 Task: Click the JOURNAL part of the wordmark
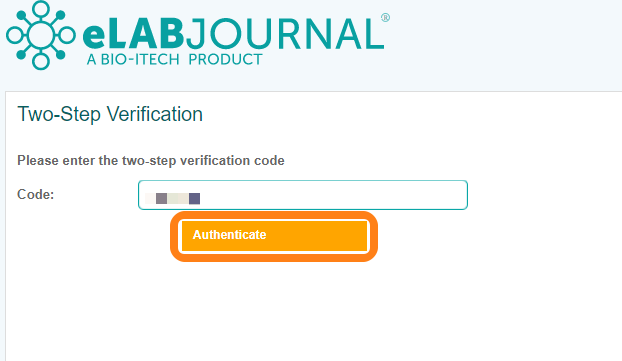[285, 34]
